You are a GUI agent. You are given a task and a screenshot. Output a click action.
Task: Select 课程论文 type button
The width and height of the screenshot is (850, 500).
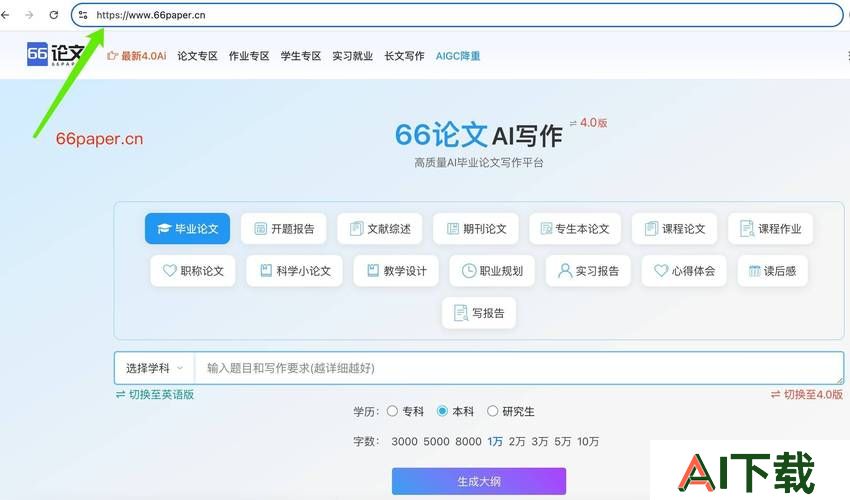[674, 229]
